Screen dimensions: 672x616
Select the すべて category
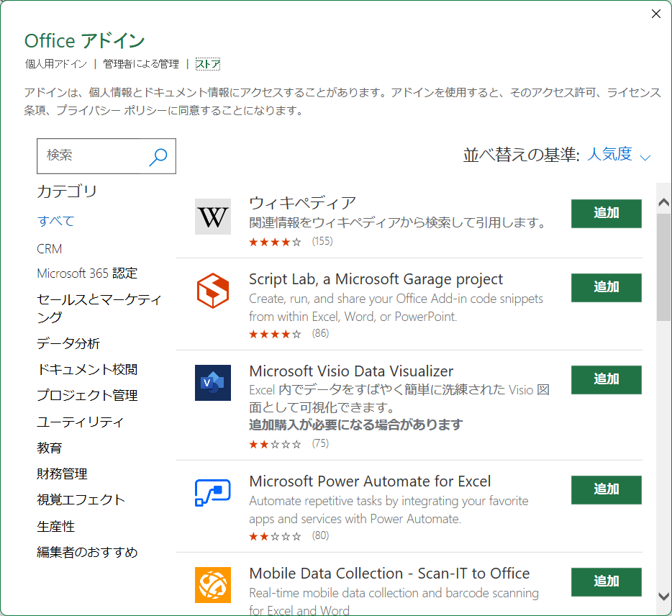(x=55, y=221)
